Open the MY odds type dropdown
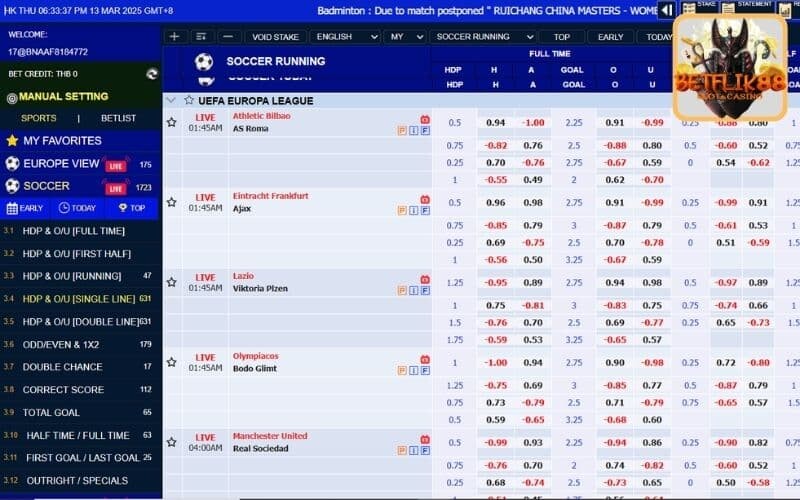 406,37
